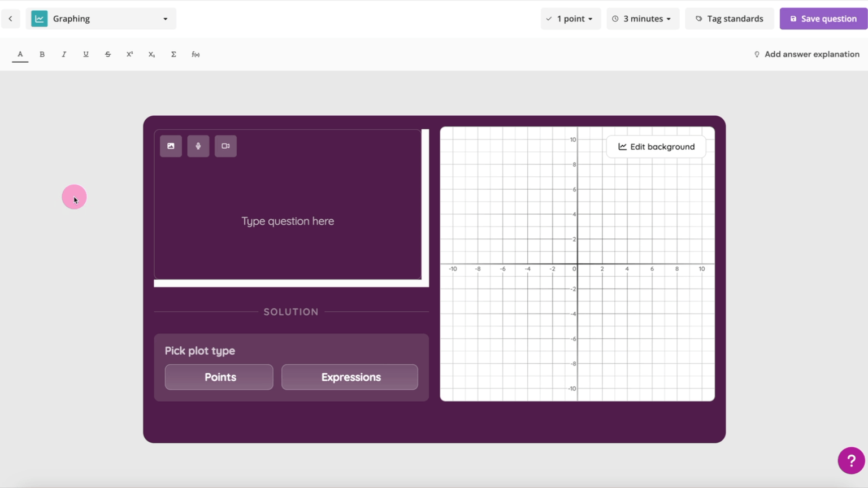The height and width of the screenshot is (488, 868).
Task: Toggle underline formatting
Action: point(86,55)
